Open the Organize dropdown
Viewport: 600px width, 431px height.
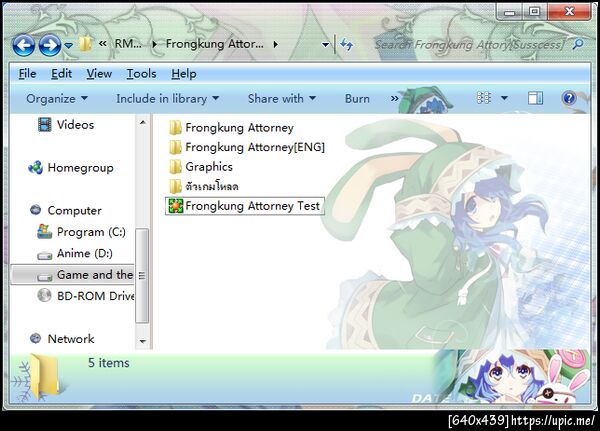(x=57, y=99)
